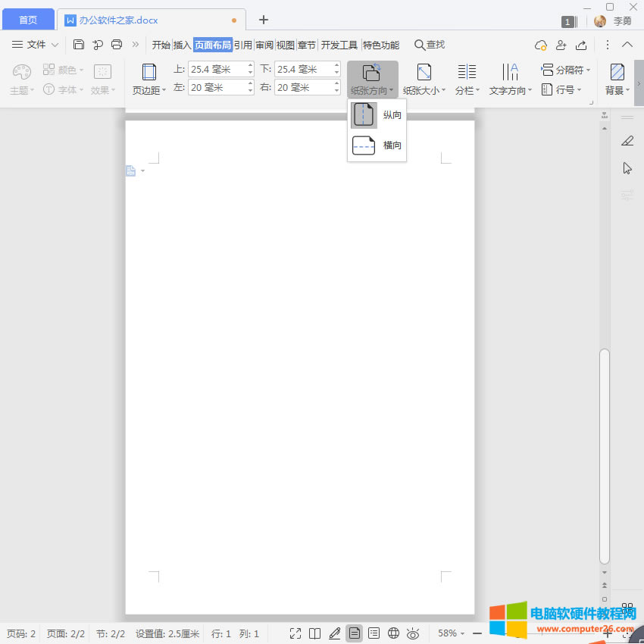
Task: Select 横向 (landscape) orientation option
Action: pos(377,145)
